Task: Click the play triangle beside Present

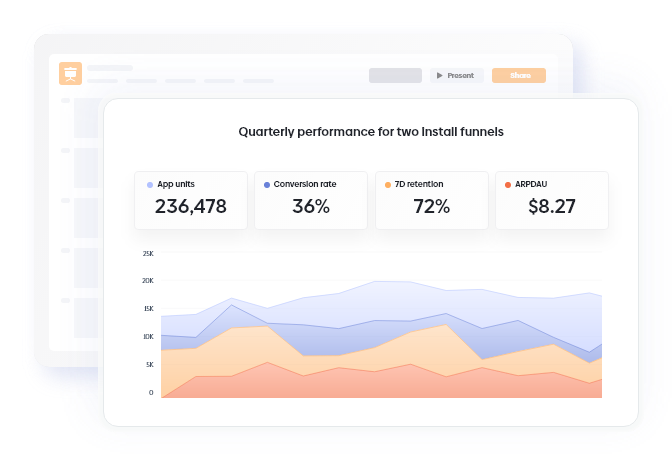Action: (x=439, y=75)
